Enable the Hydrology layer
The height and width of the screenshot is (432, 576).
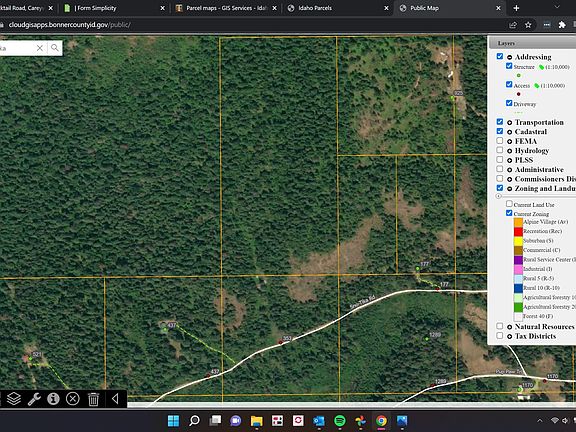tap(500, 150)
